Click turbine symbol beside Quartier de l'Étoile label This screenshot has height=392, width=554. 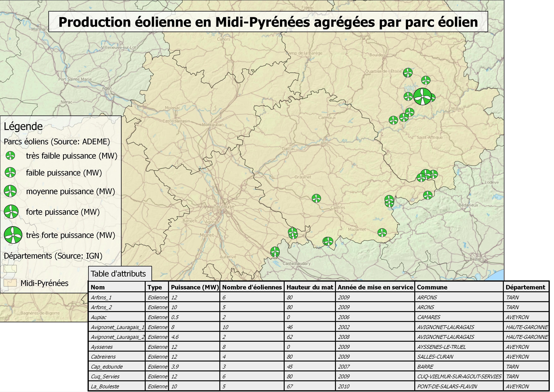point(408,72)
